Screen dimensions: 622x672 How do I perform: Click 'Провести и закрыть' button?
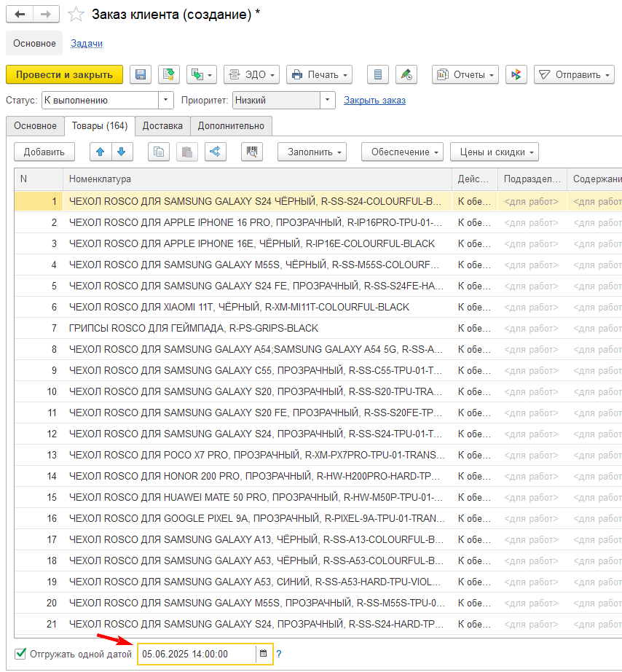pyautogui.click(x=64, y=74)
